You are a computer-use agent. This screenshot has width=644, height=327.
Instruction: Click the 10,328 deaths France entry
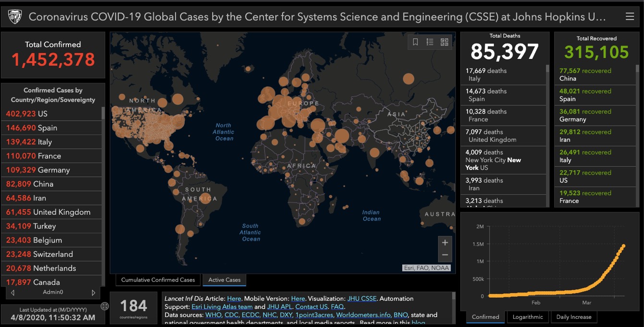(503, 116)
